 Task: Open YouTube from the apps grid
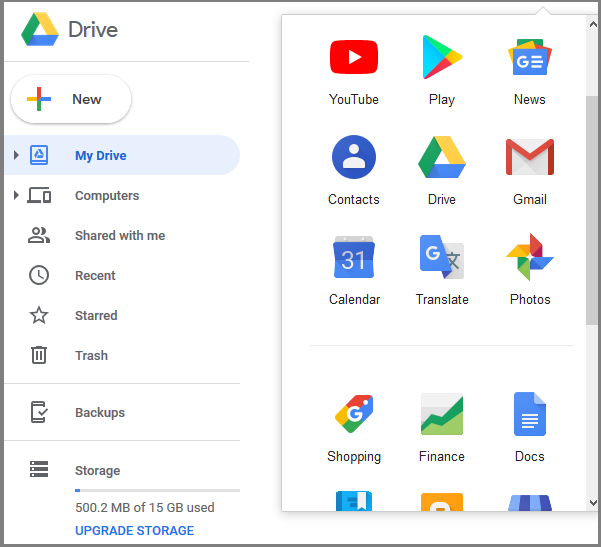(354, 57)
